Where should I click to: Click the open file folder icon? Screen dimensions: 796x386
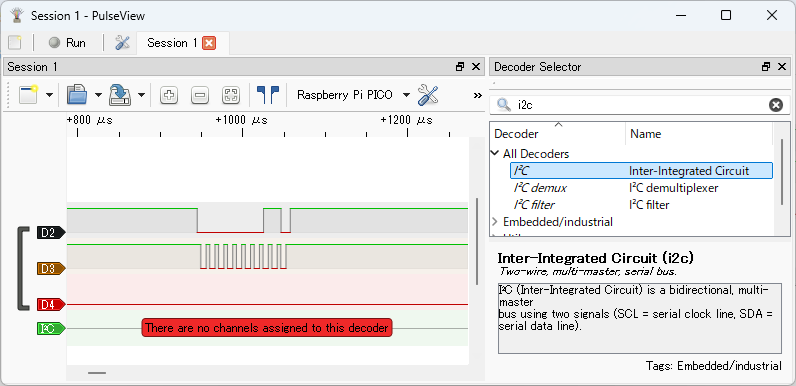pos(78,94)
